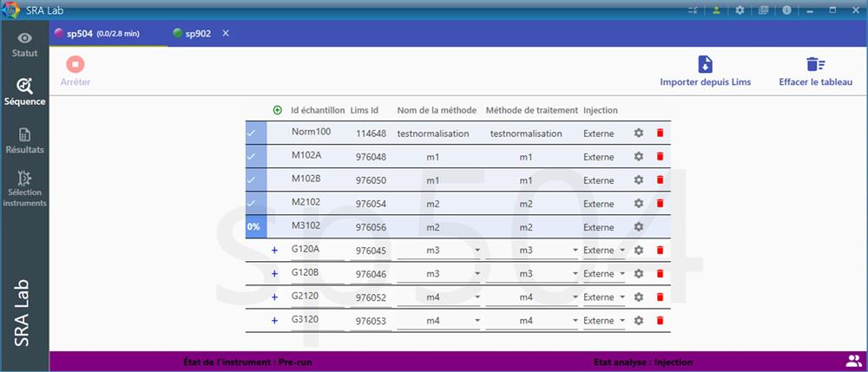Edit the Lims Id field 976053

point(371,321)
